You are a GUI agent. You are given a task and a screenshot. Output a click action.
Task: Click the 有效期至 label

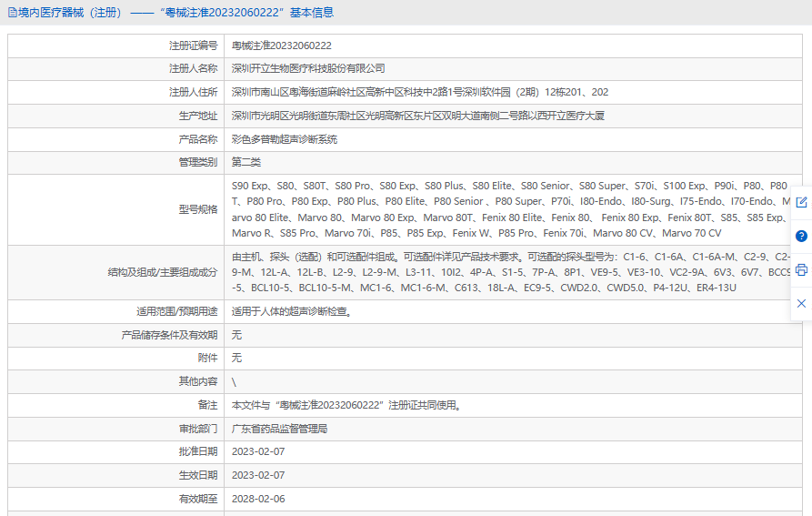tap(198, 499)
